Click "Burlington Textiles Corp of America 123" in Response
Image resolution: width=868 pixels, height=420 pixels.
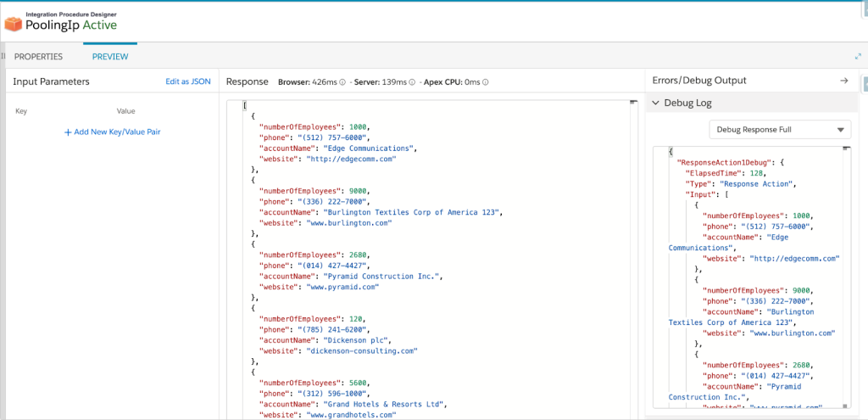tap(412, 212)
